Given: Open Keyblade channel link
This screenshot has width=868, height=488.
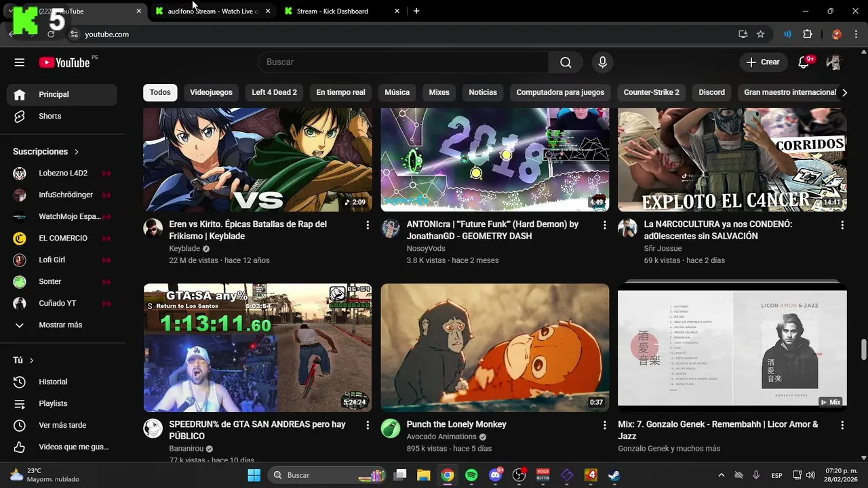Looking at the screenshot, I should click(184, 249).
